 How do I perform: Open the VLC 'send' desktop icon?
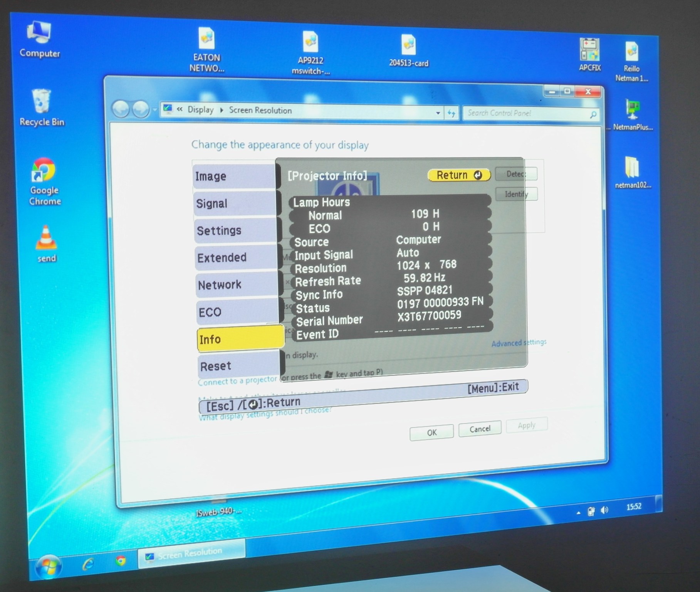point(46,244)
